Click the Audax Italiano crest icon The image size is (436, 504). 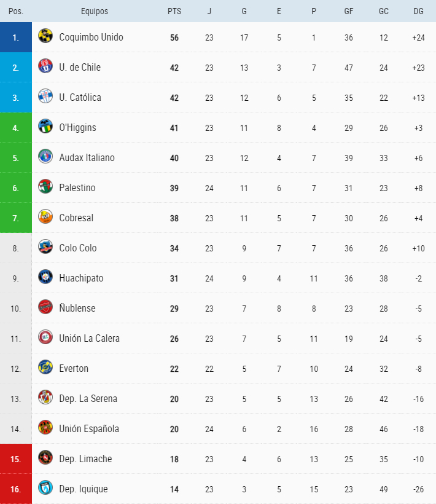click(x=45, y=157)
